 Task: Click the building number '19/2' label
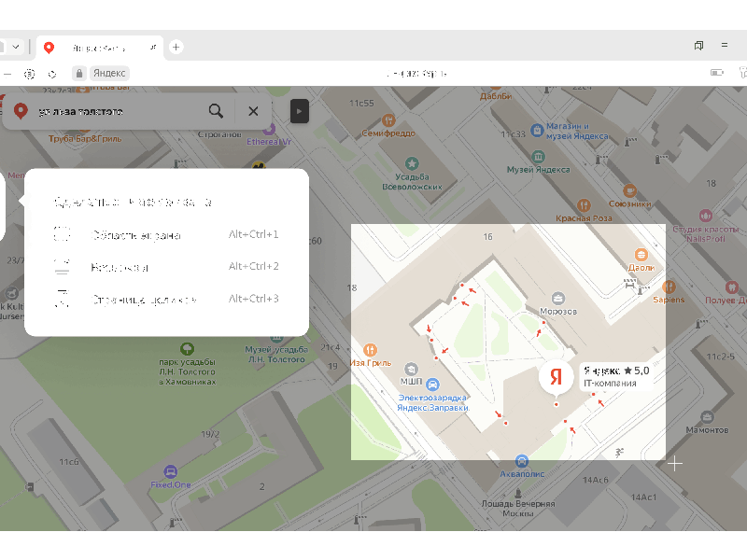coord(210,434)
